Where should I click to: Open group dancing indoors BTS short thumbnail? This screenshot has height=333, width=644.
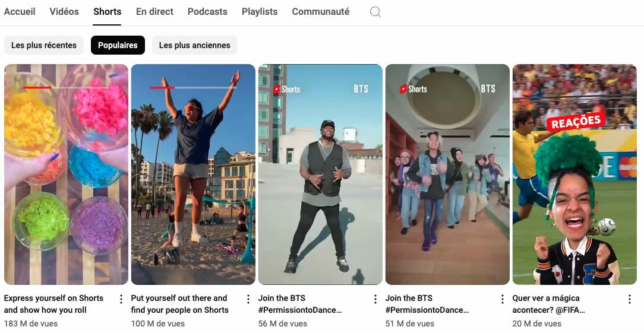click(x=448, y=175)
